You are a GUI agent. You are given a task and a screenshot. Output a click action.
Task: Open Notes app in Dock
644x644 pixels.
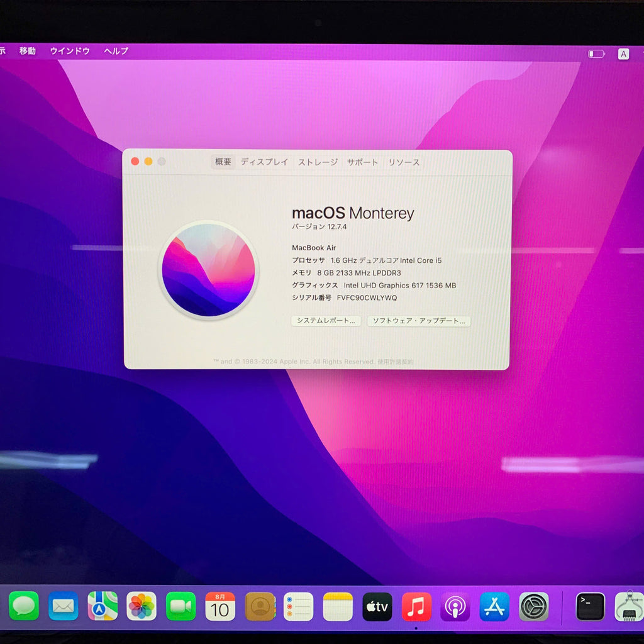pyautogui.click(x=338, y=607)
